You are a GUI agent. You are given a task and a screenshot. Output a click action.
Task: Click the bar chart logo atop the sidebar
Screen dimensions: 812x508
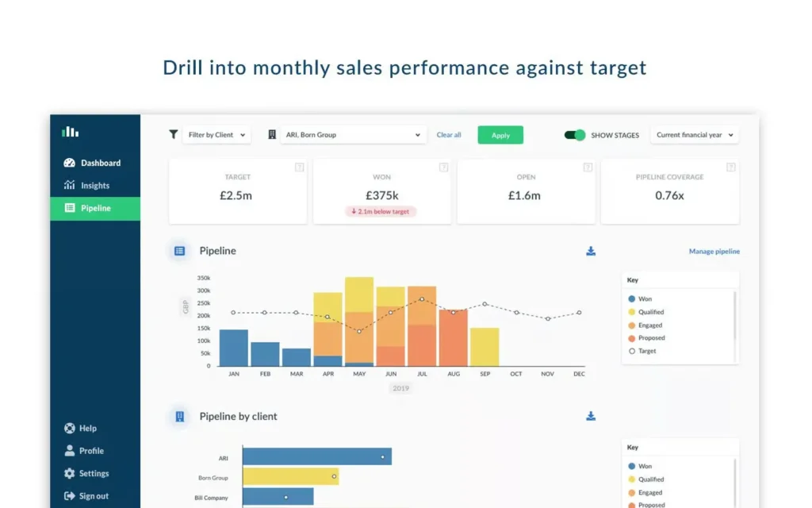pyautogui.click(x=70, y=130)
